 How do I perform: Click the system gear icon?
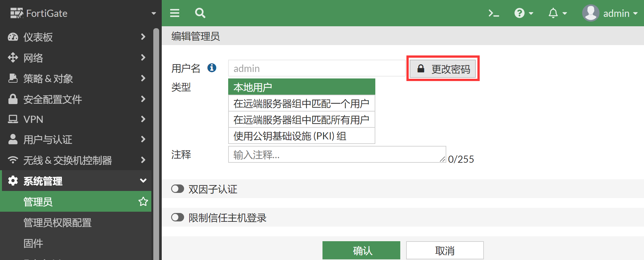13,181
